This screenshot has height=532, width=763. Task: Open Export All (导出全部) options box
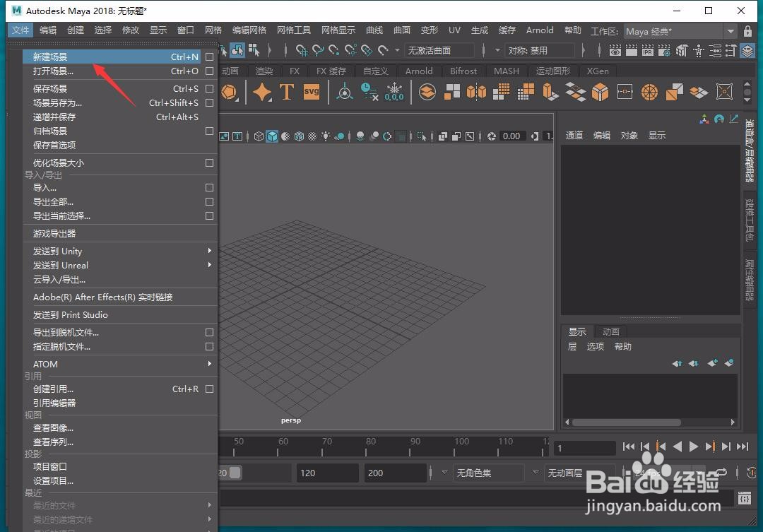[209, 201]
